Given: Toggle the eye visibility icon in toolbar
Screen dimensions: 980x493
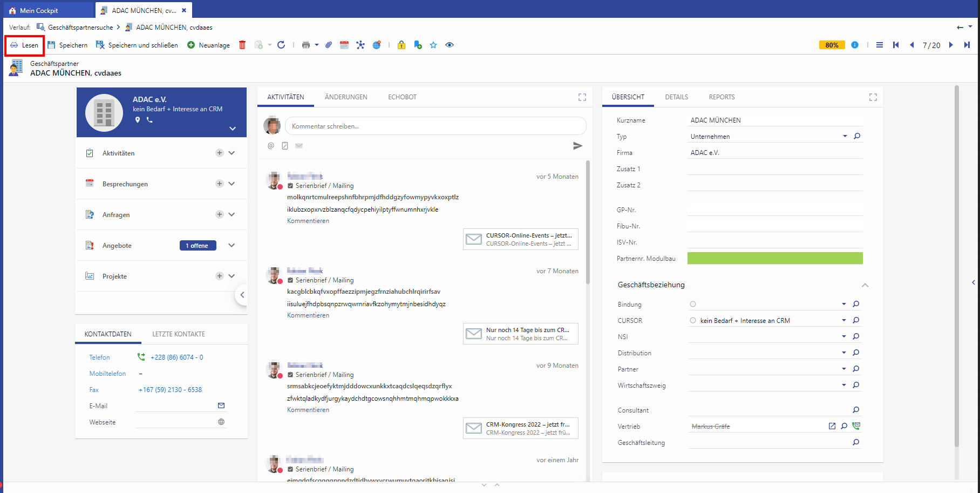Looking at the screenshot, I should click(x=450, y=45).
